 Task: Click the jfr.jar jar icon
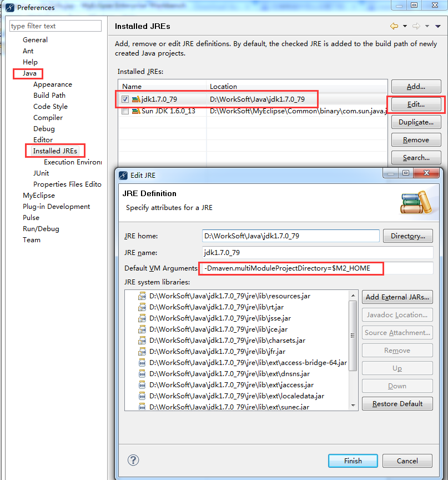[142, 352]
